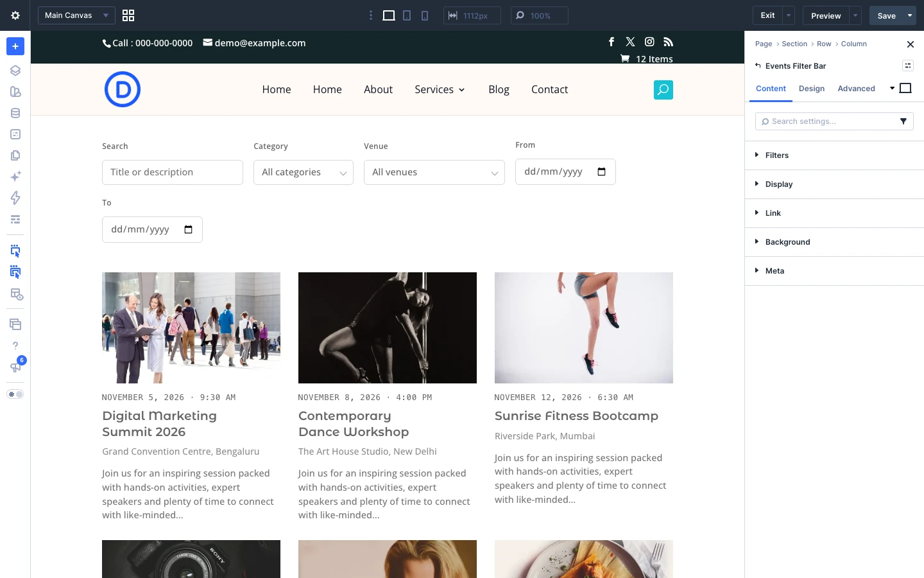Open the Layers panel in the sidebar
The height and width of the screenshot is (578, 924).
click(x=15, y=71)
